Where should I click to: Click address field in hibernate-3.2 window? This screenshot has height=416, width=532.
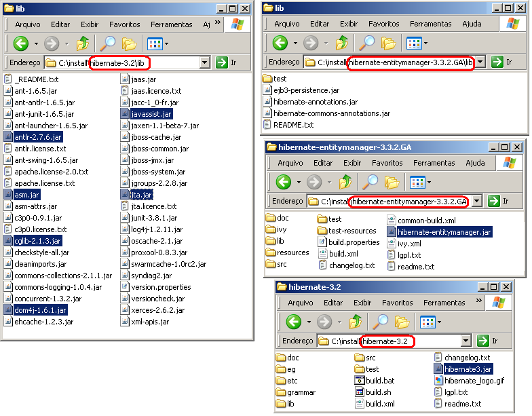394,341
